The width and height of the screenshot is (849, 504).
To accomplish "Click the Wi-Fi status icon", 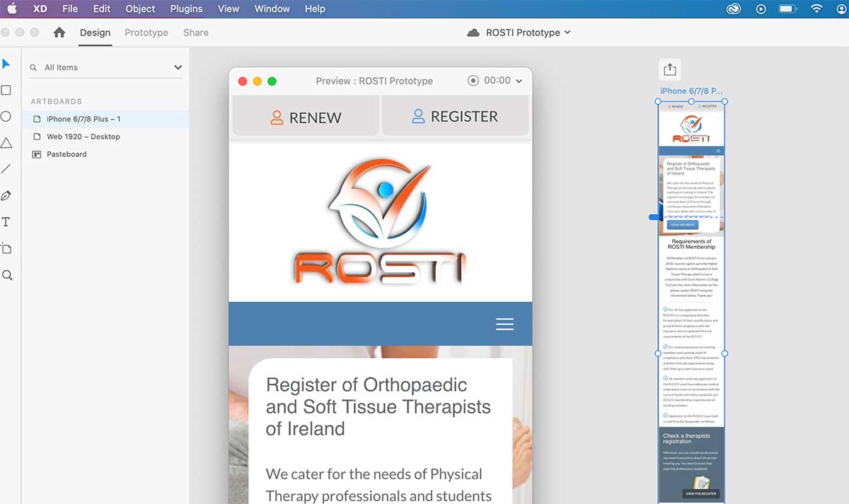I will point(816,8).
